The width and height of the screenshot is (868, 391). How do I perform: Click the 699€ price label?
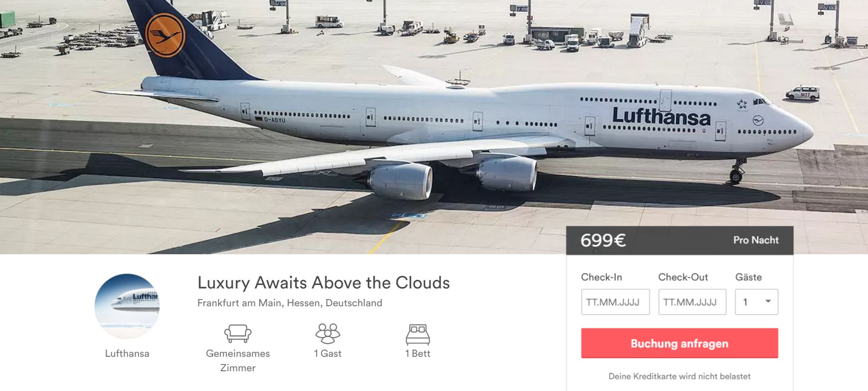tap(603, 240)
